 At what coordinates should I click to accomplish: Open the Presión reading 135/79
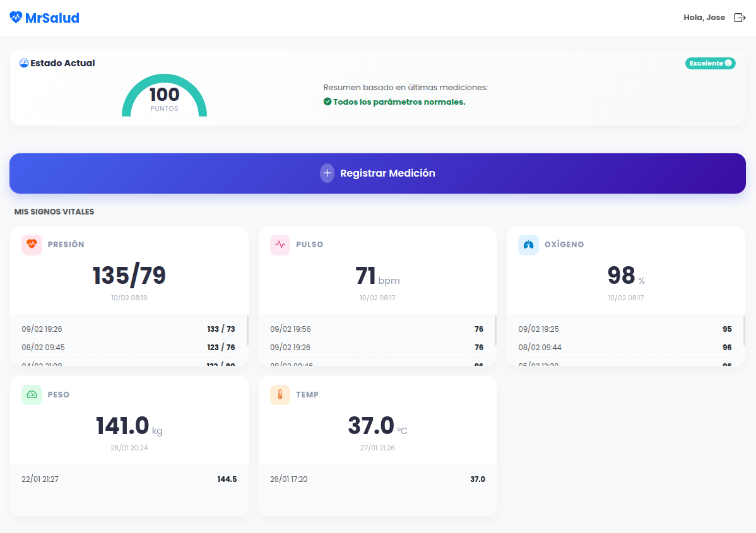click(x=129, y=276)
